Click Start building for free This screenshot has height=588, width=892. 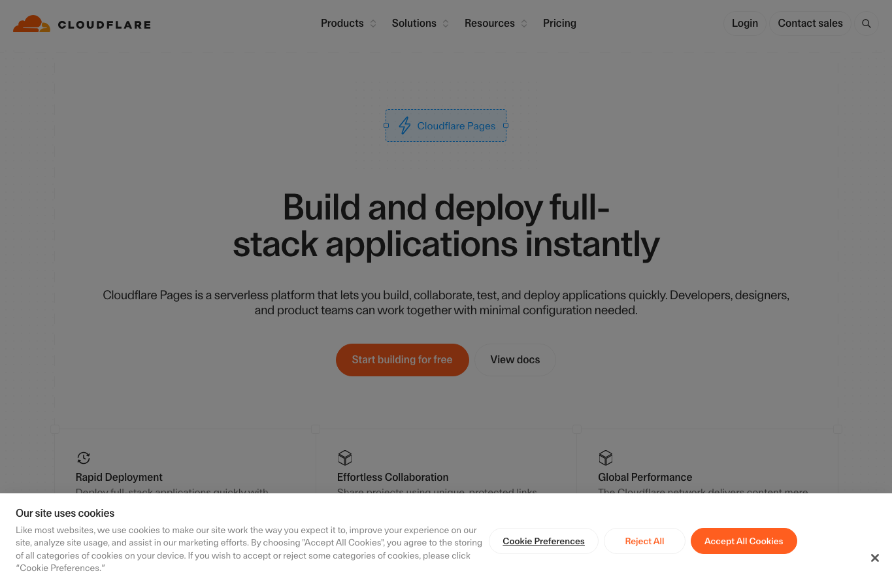click(403, 360)
